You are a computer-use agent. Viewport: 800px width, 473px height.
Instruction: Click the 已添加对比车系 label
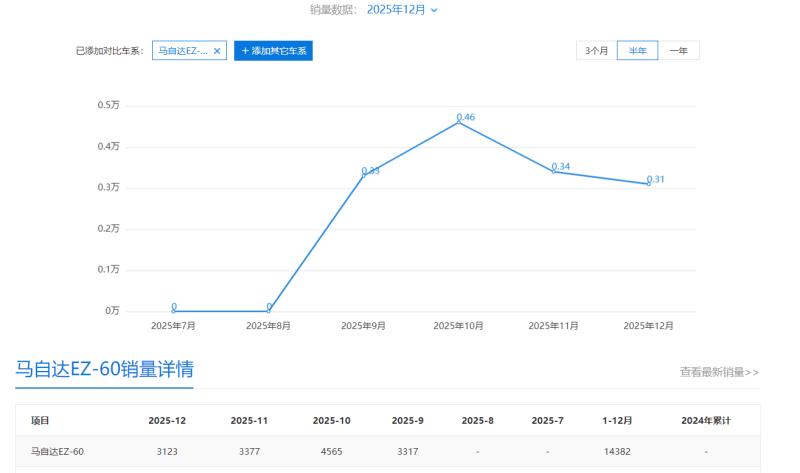point(110,51)
